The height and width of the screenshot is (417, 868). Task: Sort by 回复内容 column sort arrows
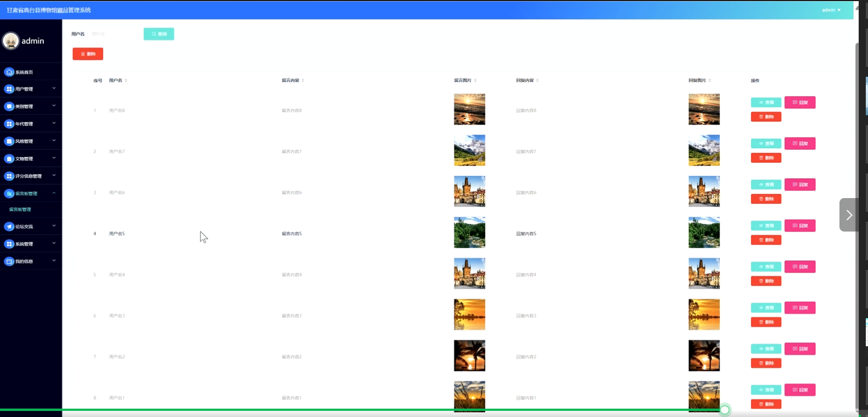click(x=537, y=81)
